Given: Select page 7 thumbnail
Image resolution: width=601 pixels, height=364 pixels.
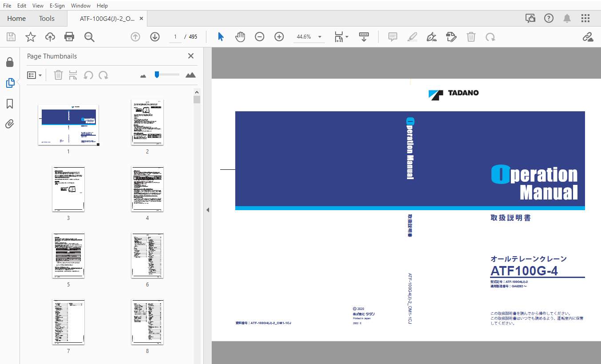Looking at the screenshot, I should [68, 322].
